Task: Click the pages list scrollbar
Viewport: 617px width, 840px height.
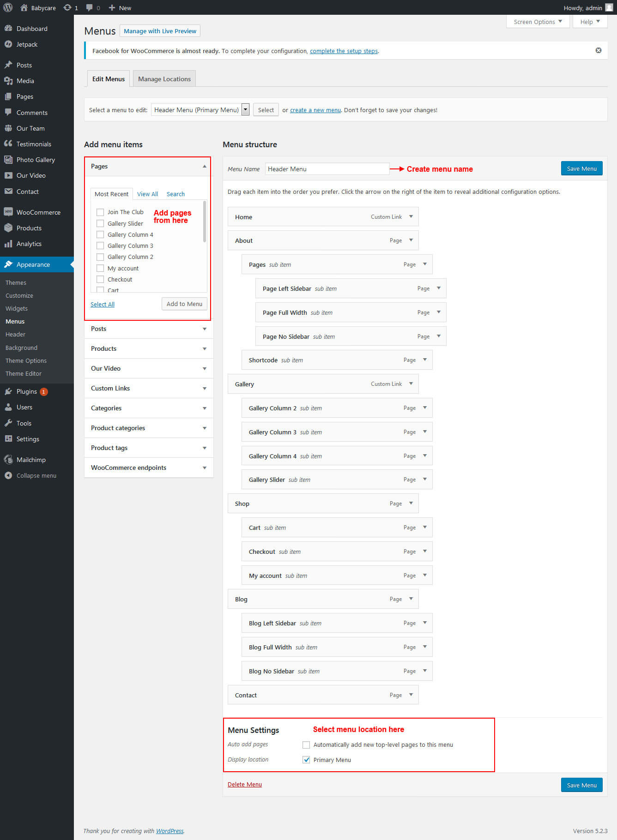Action: tap(205, 222)
